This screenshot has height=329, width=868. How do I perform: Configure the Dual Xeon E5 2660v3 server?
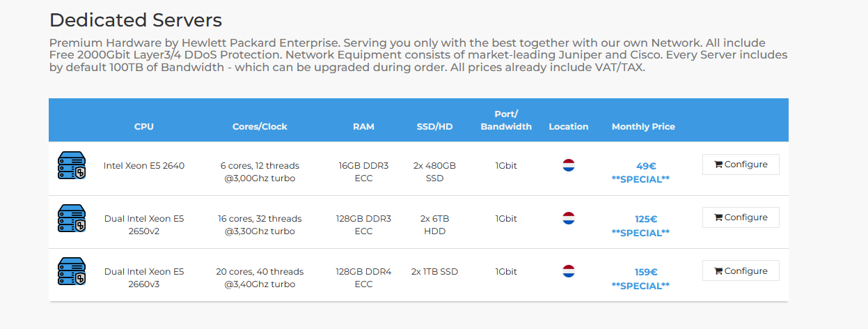(741, 271)
